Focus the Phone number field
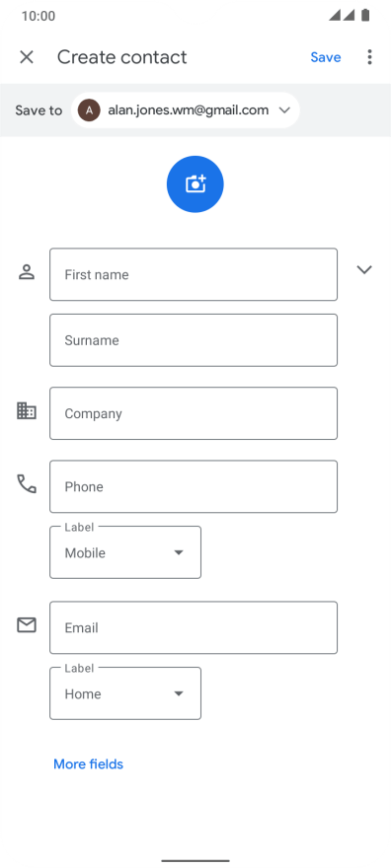 point(194,486)
